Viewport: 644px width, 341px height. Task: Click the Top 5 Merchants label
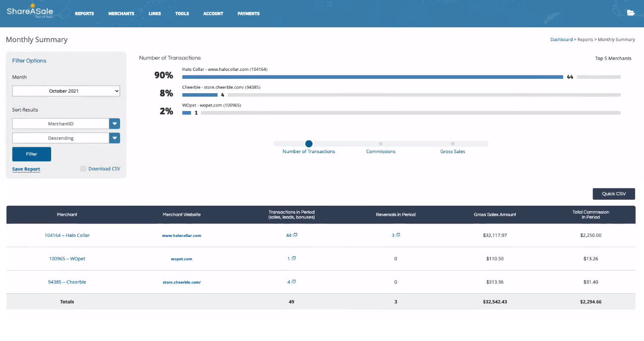(x=613, y=58)
